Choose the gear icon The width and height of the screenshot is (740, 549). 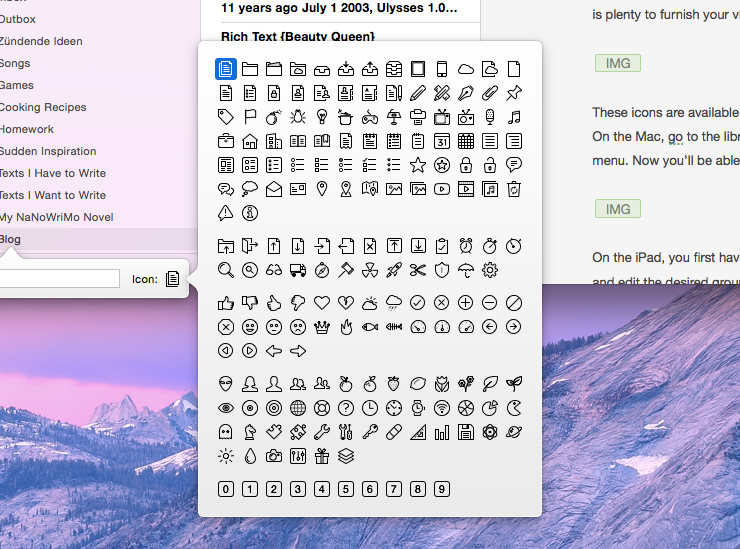[x=490, y=270]
